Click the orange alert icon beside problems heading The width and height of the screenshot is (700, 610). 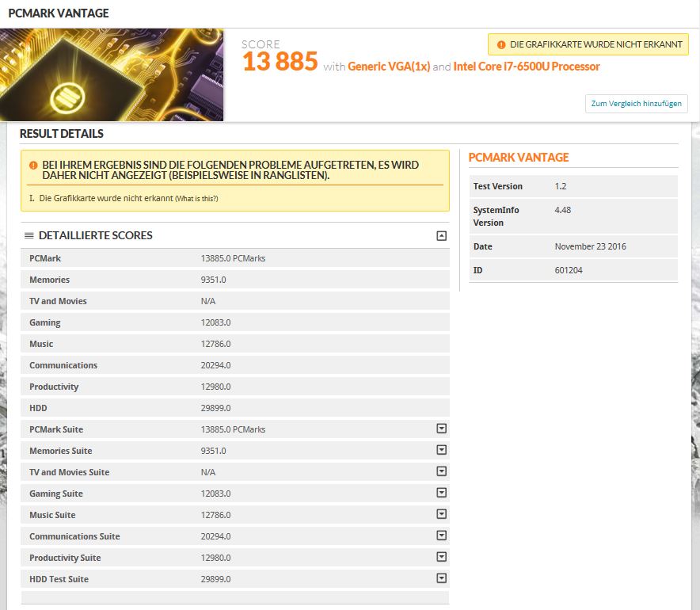coord(33,166)
